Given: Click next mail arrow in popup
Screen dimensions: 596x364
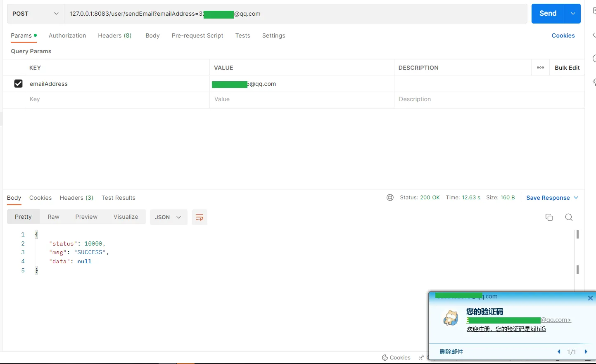Looking at the screenshot, I should point(586,352).
